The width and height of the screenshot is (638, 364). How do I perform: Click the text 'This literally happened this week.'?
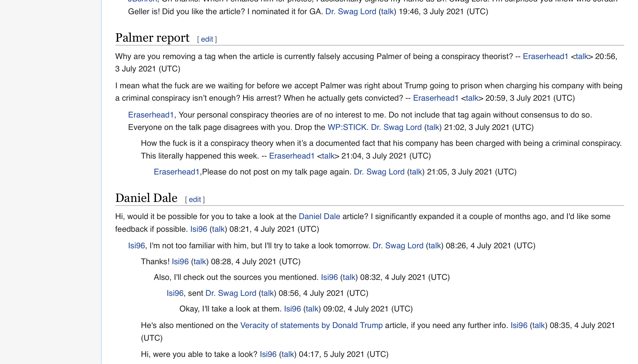tap(200, 156)
